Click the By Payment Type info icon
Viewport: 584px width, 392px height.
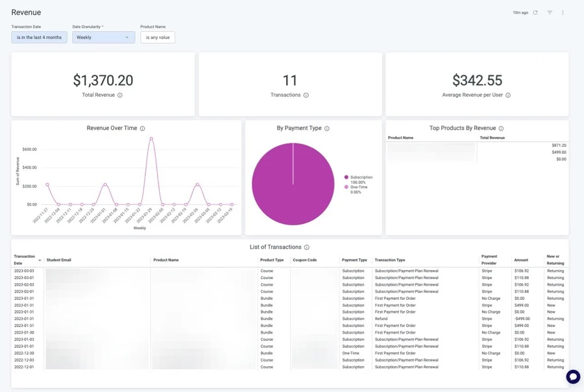pyautogui.click(x=326, y=129)
